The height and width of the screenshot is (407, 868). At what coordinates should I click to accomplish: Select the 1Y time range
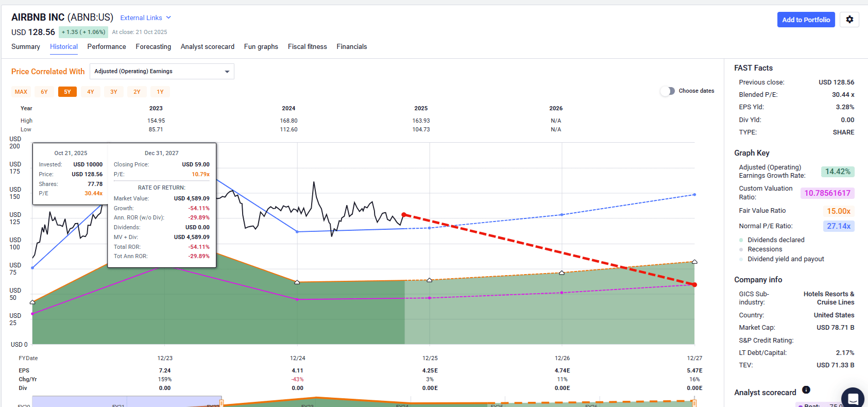[x=160, y=92]
